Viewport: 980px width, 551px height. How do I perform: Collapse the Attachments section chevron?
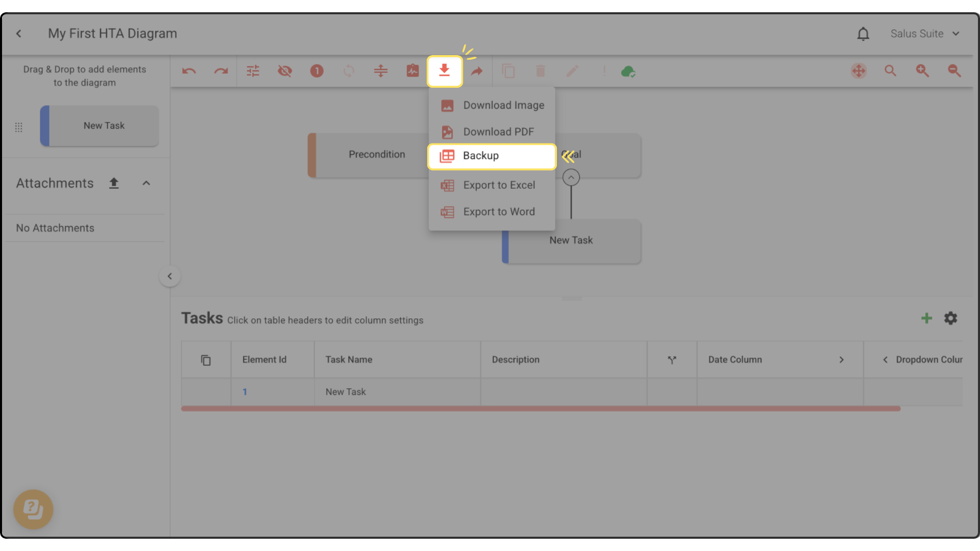click(x=146, y=183)
